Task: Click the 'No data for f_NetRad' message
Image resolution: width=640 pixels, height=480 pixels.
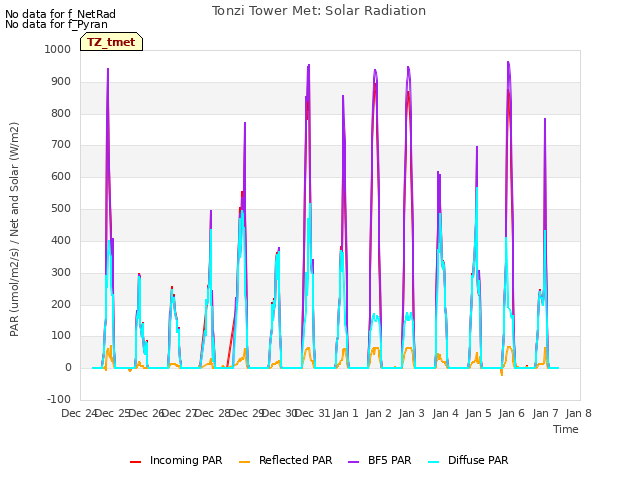Action: [60, 14]
